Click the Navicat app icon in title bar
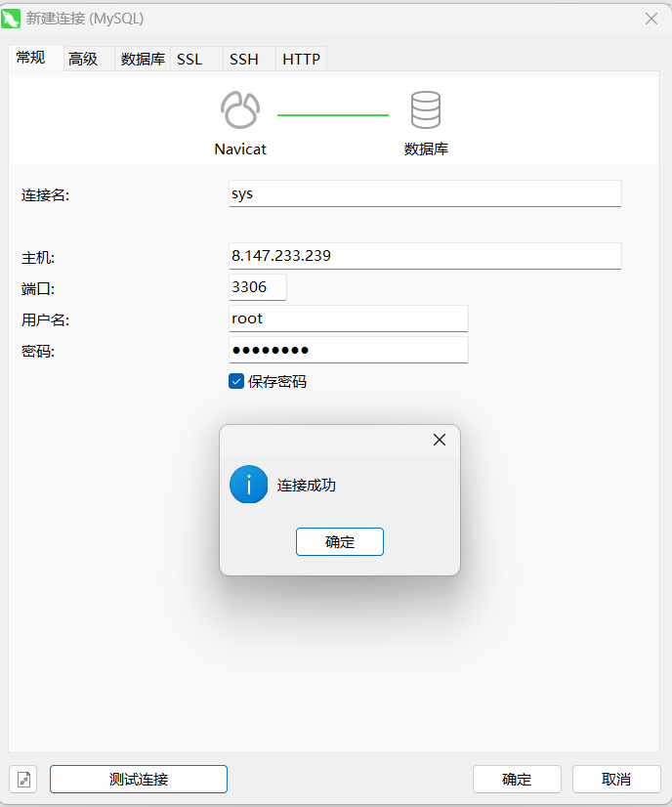Screen dimensions: 672x807 (x=13, y=18)
